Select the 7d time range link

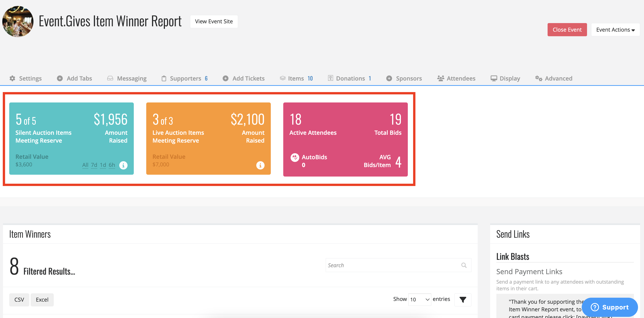tap(94, 165)
